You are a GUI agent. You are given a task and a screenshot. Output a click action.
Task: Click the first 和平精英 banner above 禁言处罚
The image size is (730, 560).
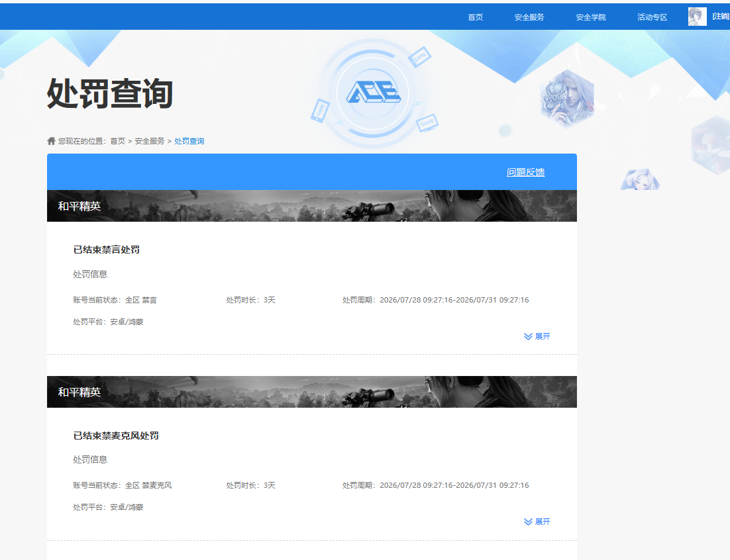point(312,206)
